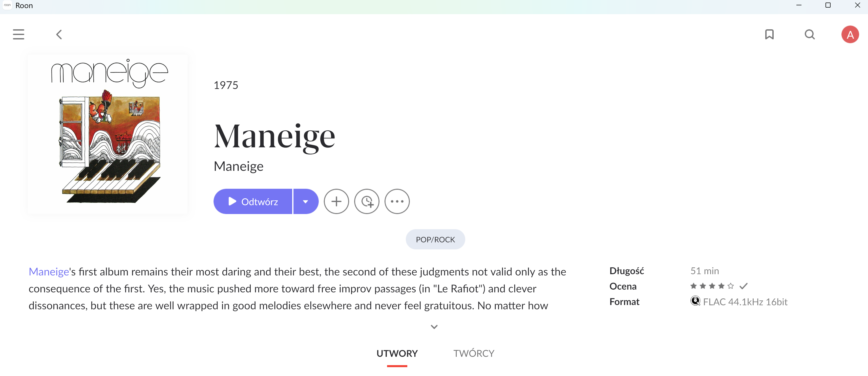Open the Maneige link in the review
This screenshot has height=376, width=868.
pyautogui.click(x=49, y=272)
